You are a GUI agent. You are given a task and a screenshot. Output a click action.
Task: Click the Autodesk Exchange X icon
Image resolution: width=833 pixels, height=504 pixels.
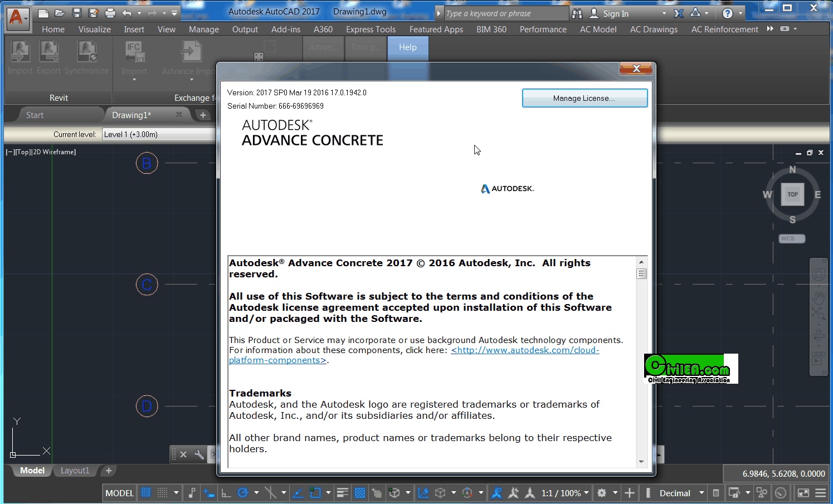679,13
